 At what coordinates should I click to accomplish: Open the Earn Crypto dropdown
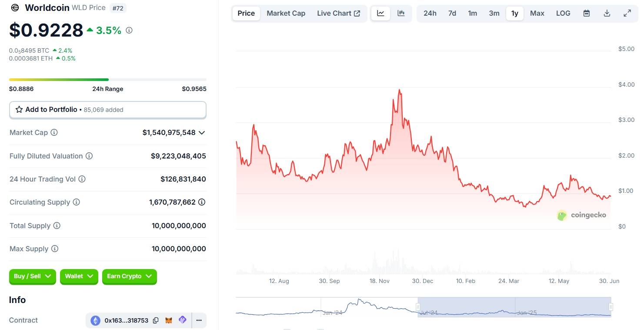(x=130, y=276)
